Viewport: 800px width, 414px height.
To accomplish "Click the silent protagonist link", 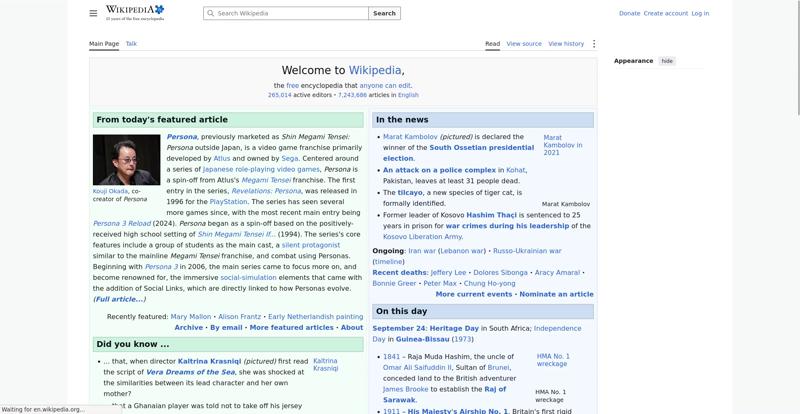I will (x=311, y=246).
